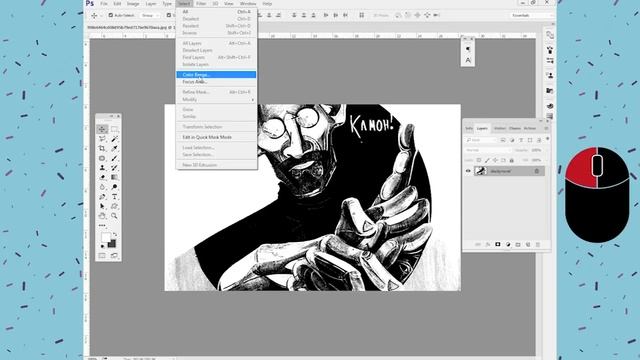Viewport: 640px width, 360px height.
Task: Create a new layer with the Layers panel icon
Action: (528, 244)
